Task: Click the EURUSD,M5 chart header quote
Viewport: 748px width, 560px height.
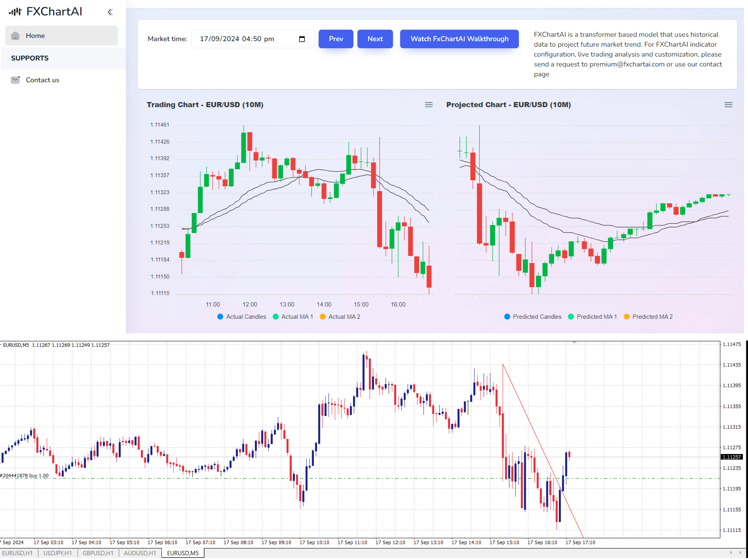Action: (56, 345)
